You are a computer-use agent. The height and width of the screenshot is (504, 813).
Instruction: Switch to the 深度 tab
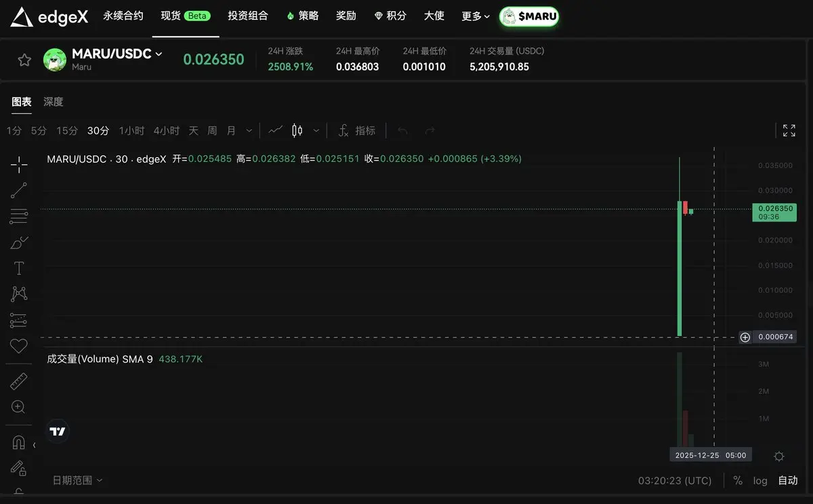[54, 102]
